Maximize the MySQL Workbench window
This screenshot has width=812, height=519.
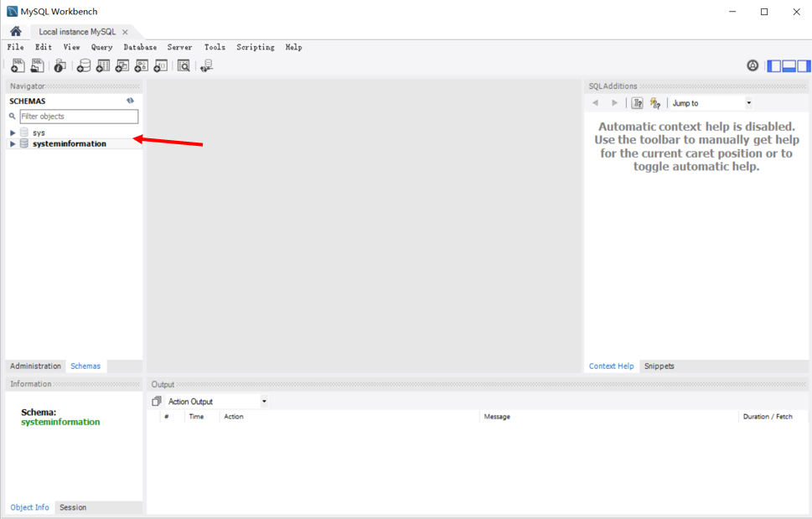pyautogui.click(x=764, y=12)
